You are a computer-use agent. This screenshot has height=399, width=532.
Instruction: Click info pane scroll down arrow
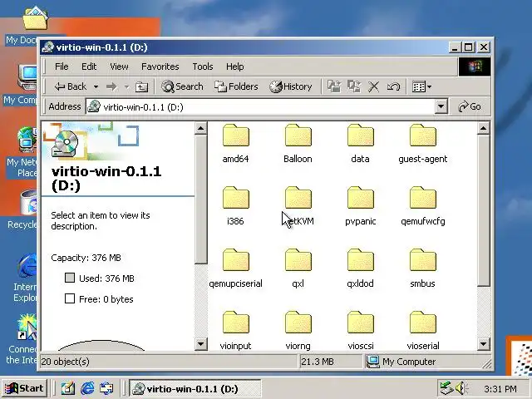pos(201,344)
